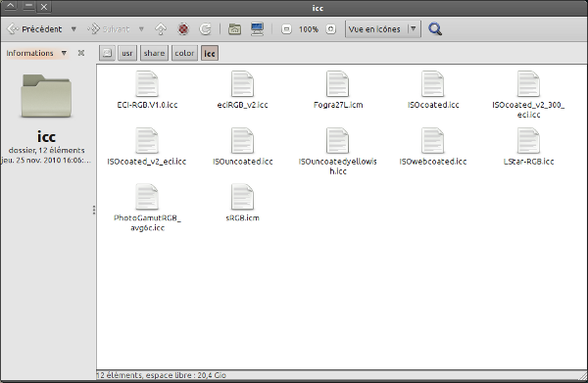Select the ISOcoated_v2_300_eci.icc file icon

(528, 84)
